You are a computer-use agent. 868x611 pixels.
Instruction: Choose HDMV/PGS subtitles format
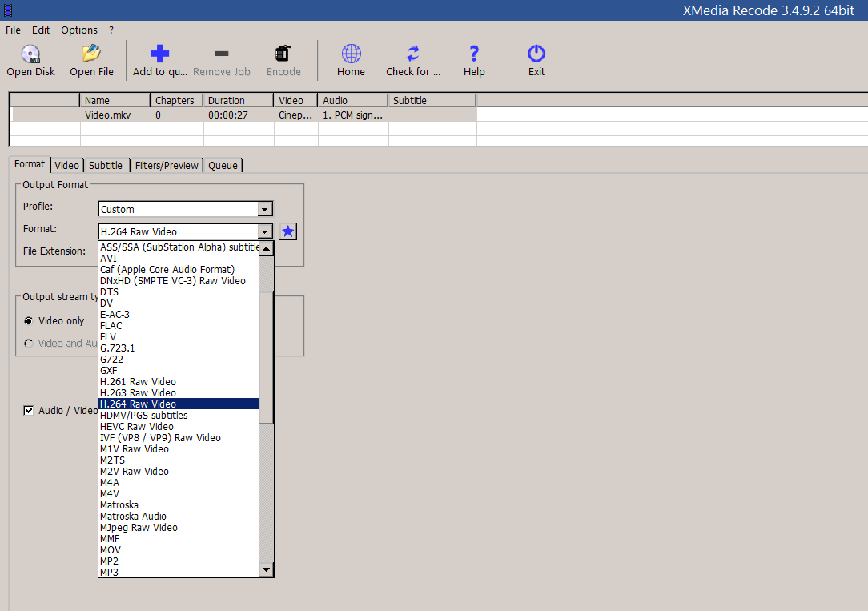click(179, 416)
